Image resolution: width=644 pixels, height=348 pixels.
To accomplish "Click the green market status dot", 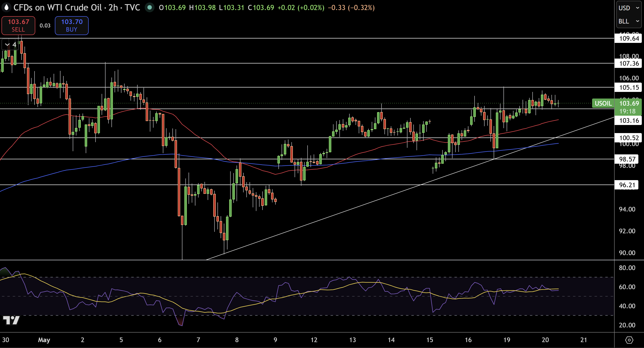I will 150,8.
